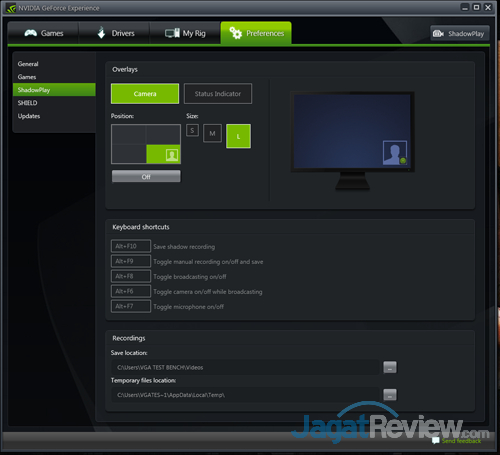
Task: Open the My Rig tab
Action: click(x=185, y=33)
